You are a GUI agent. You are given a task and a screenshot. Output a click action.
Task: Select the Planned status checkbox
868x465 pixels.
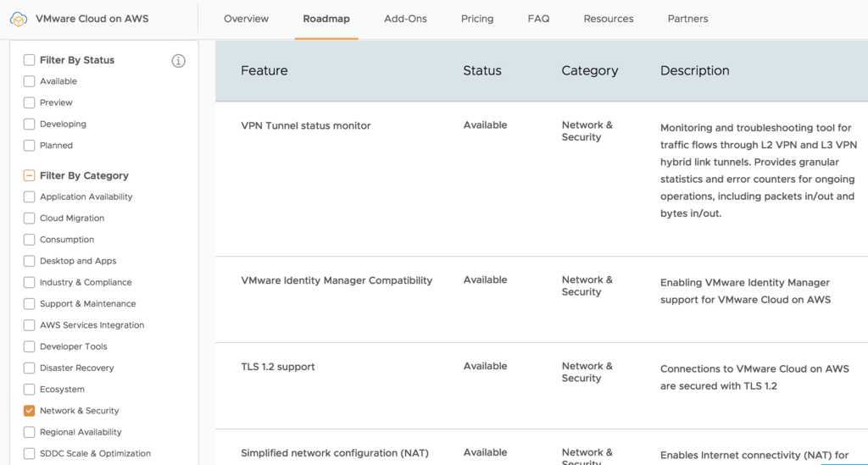[x=30, y=146]
